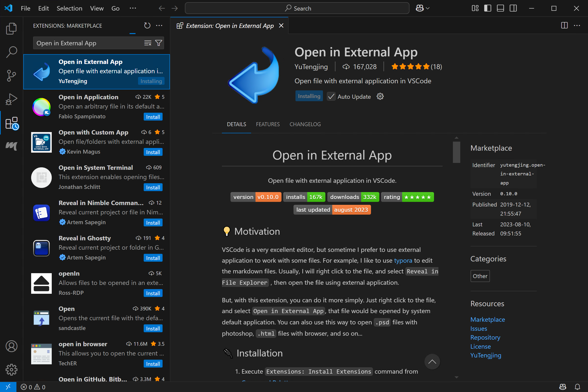Screen dimensions: 588x392
Task: Open editor More Actions ellipsis
Action: click(x=577, y=25)
